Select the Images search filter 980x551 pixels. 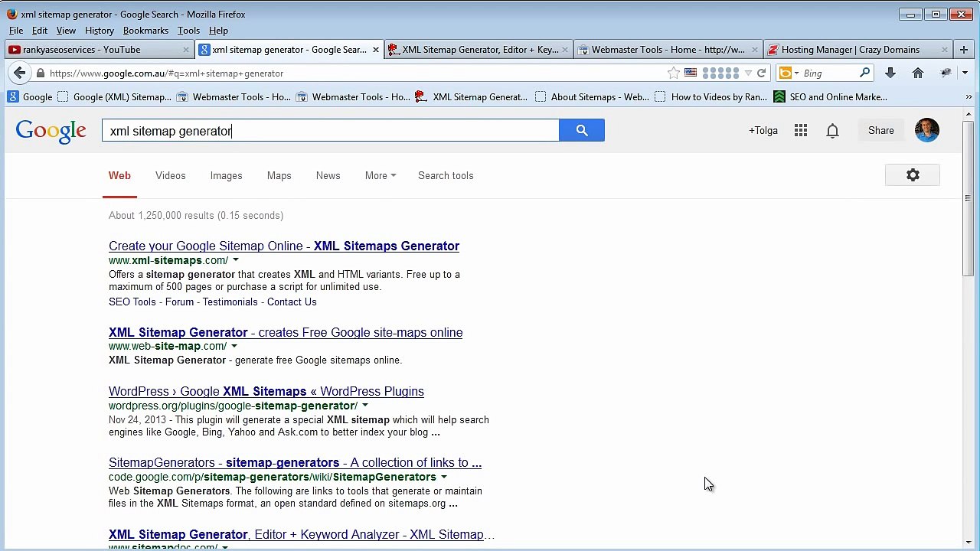(x=226, y=176)
